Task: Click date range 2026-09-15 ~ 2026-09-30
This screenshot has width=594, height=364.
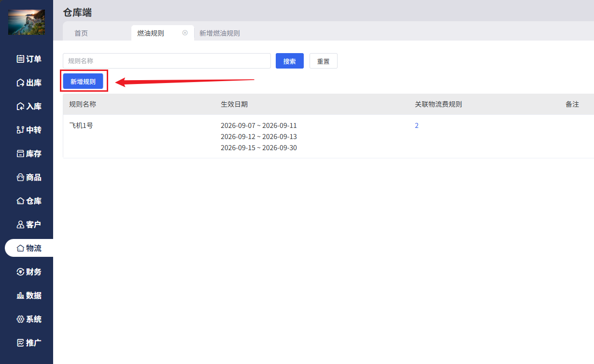Action: [259, 148]
